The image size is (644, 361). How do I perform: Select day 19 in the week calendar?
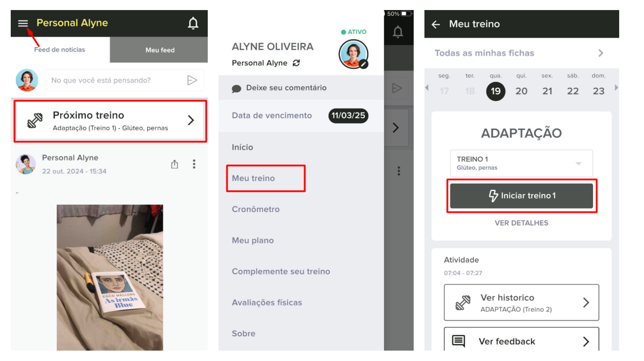(496, 91)
